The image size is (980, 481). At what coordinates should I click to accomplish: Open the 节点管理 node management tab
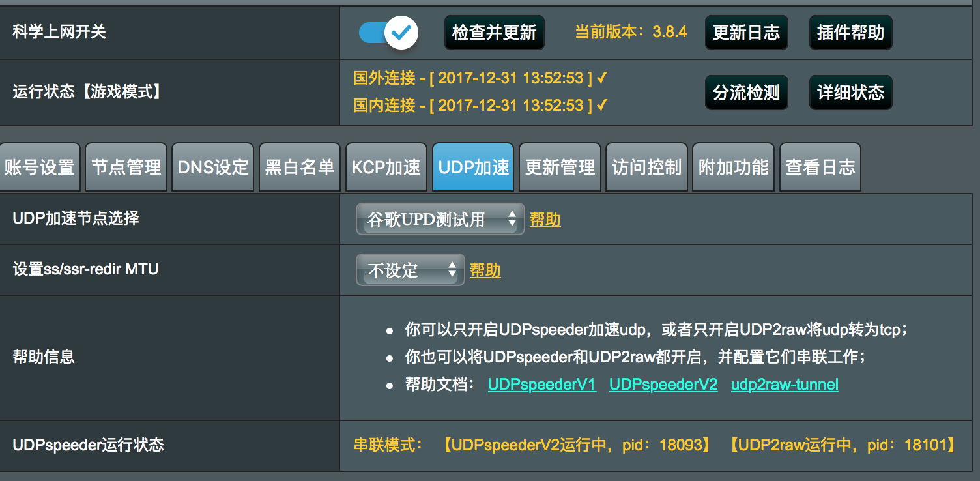(126, 167)
